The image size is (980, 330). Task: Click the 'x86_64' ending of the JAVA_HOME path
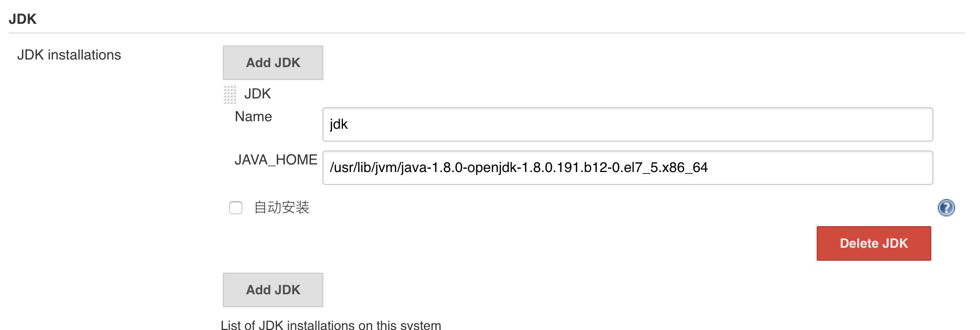tap(684, 168)
